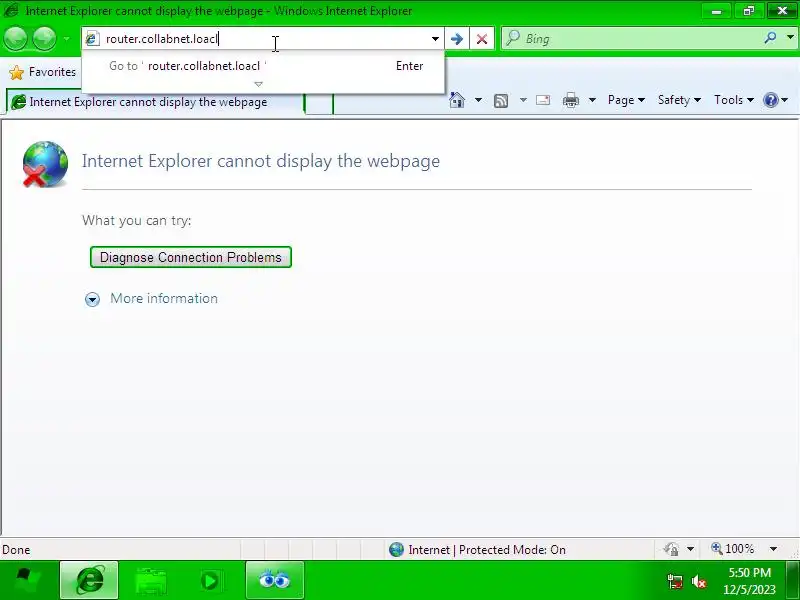Click the search magnifier icon
Image resolution: width=800 pixels, height=600 pixels.
[770, 38]
